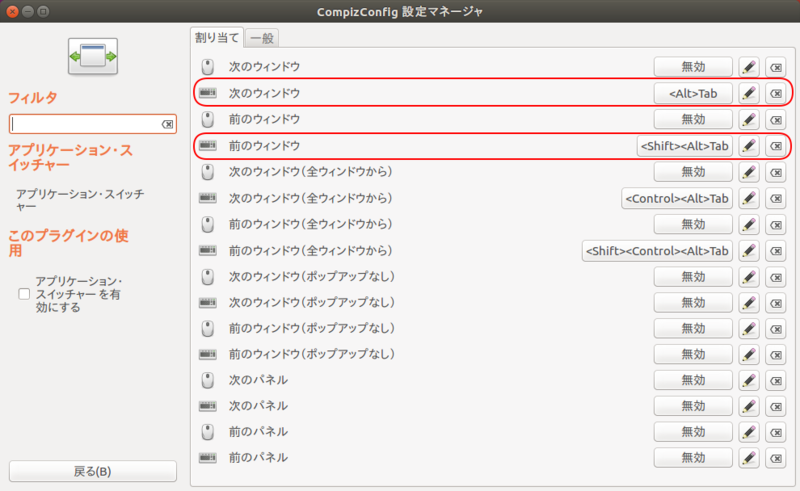800x491 pixels.
Task: Edit keyboard binding for 次のウィンドウ(ポップアップなし) via pencil
Action: click(748, 303)
